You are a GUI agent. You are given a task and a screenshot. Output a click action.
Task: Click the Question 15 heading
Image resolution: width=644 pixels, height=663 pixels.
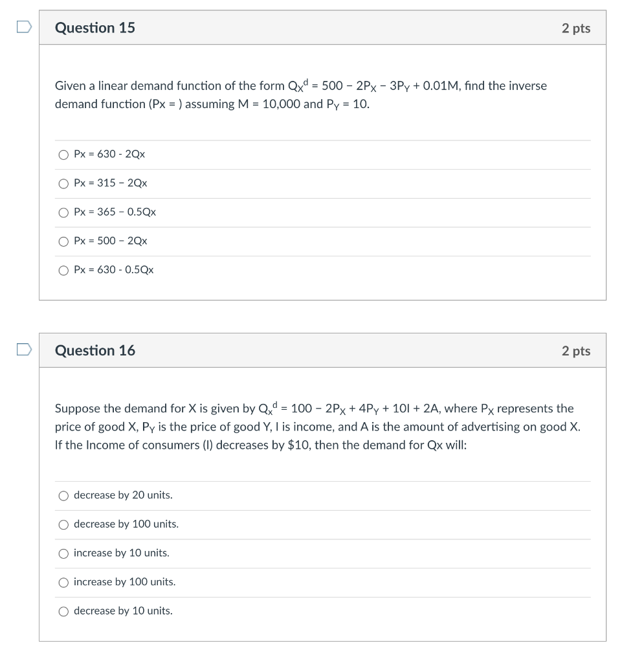[x=95, y=28]
